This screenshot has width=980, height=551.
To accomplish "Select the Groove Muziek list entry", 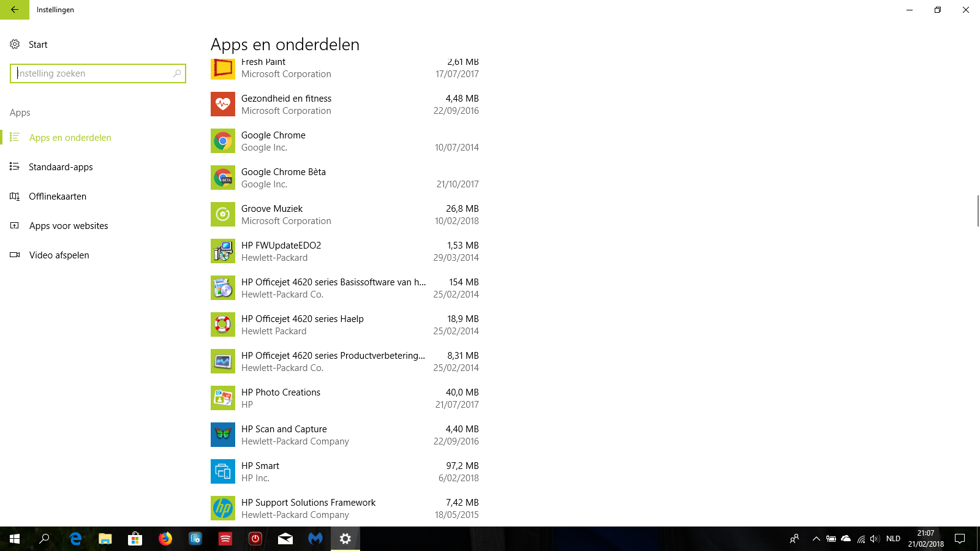I will click(x=345, y=214).
